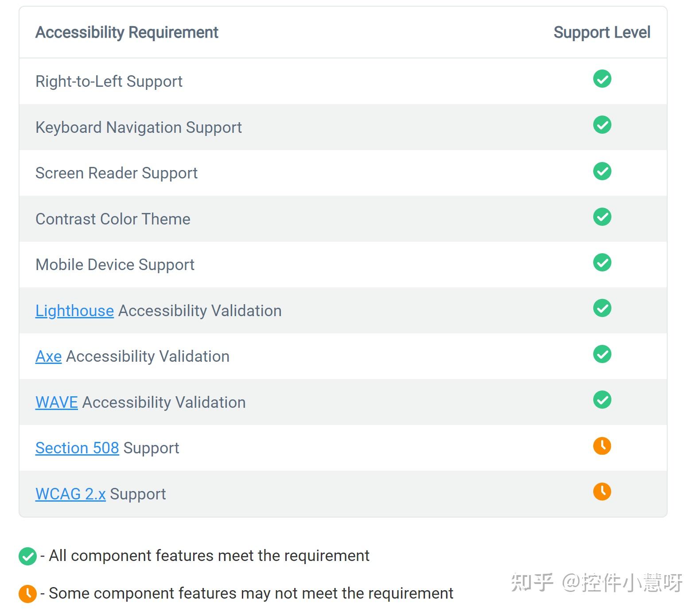Follow the WAVE hyperlink
Viewport: 700px width, 611px height.
[x=56, y=402]
